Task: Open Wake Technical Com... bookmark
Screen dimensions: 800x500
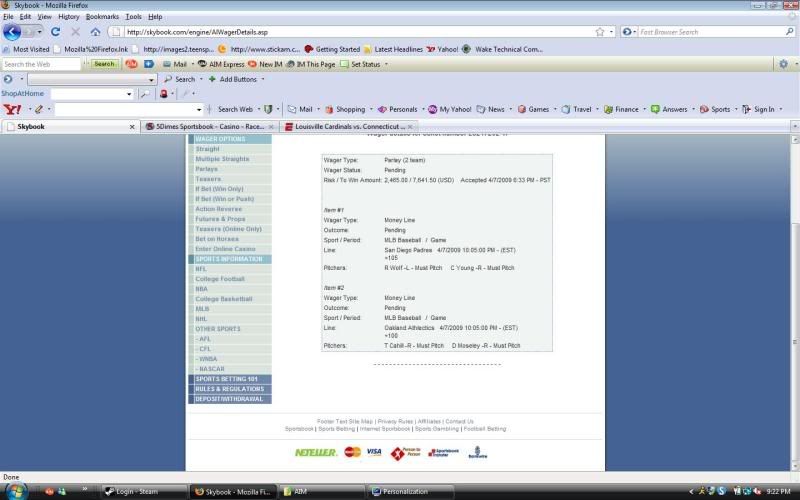Action: pos(503,49)
